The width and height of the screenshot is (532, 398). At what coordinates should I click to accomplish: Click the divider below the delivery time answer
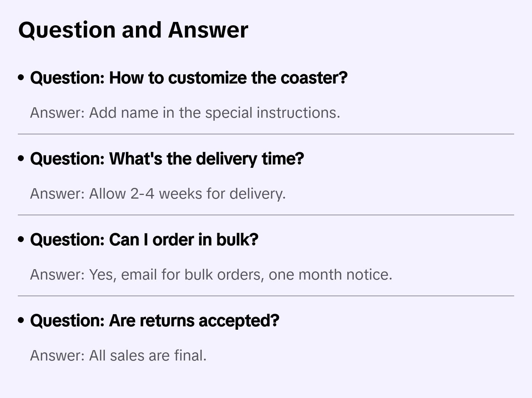pos(266,215)
